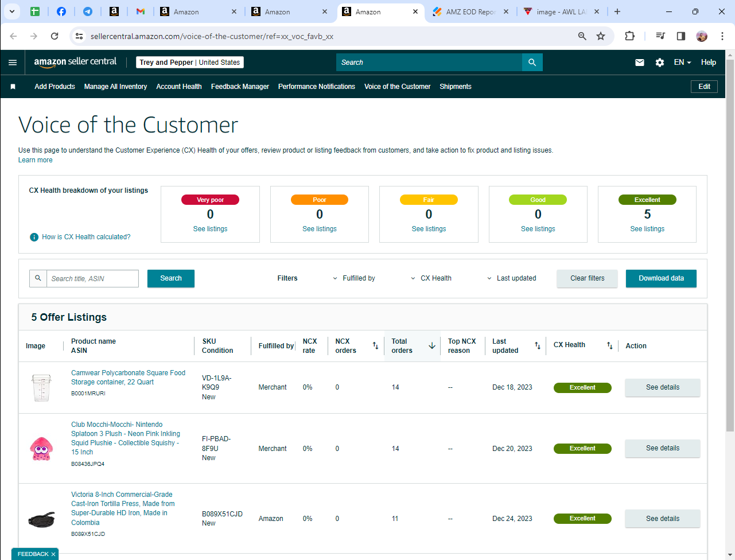
Task: Close the FEEDBACK tab with its X
Action: coord(53,554)
